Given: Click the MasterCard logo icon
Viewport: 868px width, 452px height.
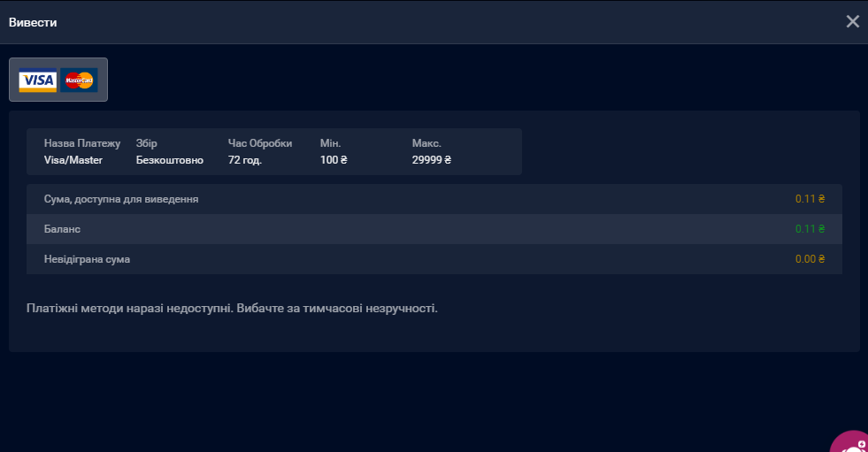Looking at the screenshot, I should tap(80, 80).
